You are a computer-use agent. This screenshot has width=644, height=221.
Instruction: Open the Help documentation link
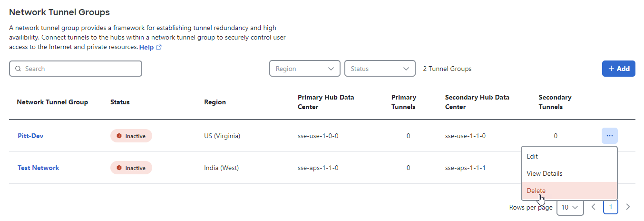click(x=146, y=48)
